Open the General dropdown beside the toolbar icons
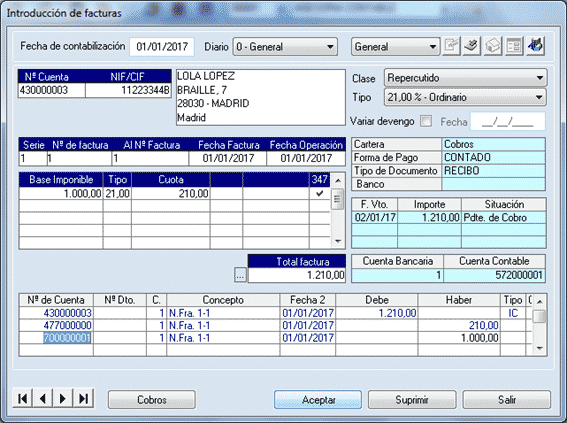The image size is (567, 423). 395,47
